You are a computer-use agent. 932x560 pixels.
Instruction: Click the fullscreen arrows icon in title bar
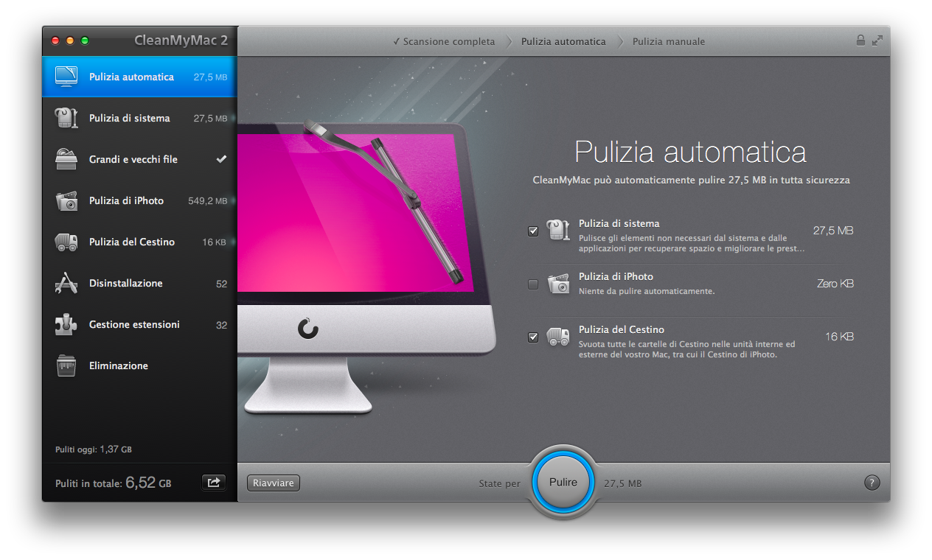point(877,41)
